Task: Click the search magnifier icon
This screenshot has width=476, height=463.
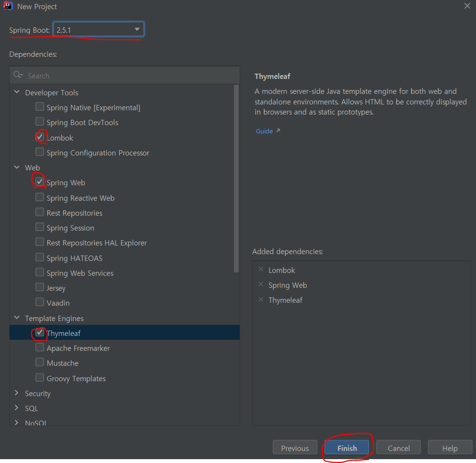Action: (18, 75)
